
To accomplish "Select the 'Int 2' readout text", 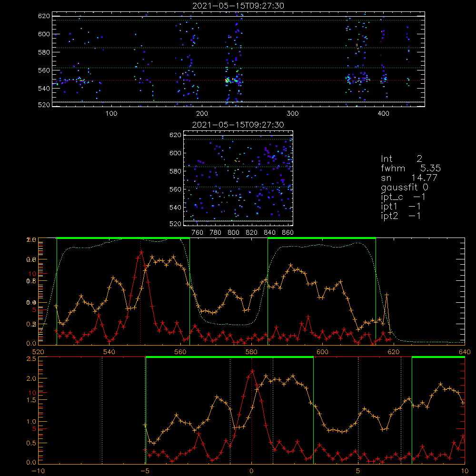I will (x=401, y=159).
